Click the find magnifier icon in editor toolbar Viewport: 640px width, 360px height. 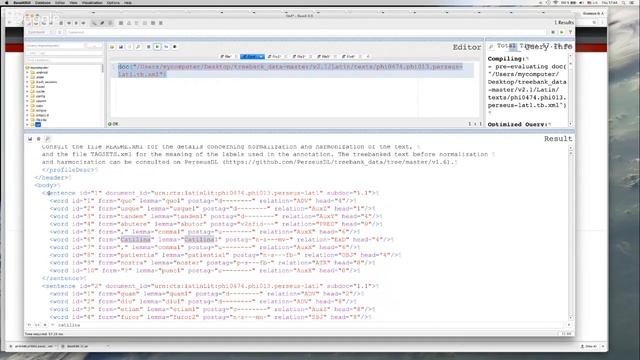point(138,47)
